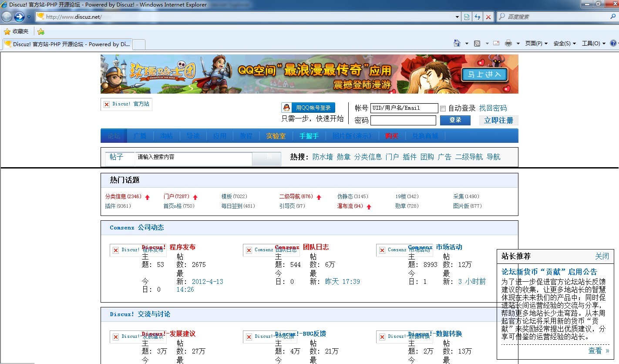Image resolution: width=619 pixels, height=364 pixels.
Task: Click hot search link 防水墙
Action: point(323,157)
